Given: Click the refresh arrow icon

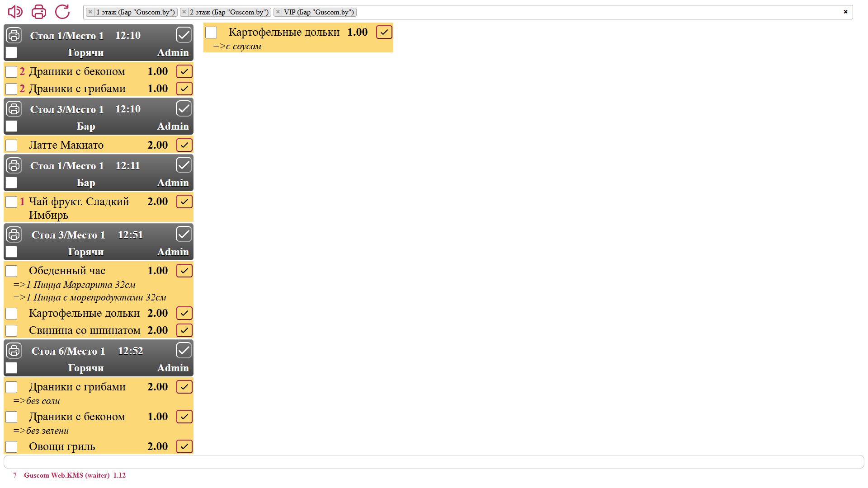Looking at the screenshot, I should 62,12.
